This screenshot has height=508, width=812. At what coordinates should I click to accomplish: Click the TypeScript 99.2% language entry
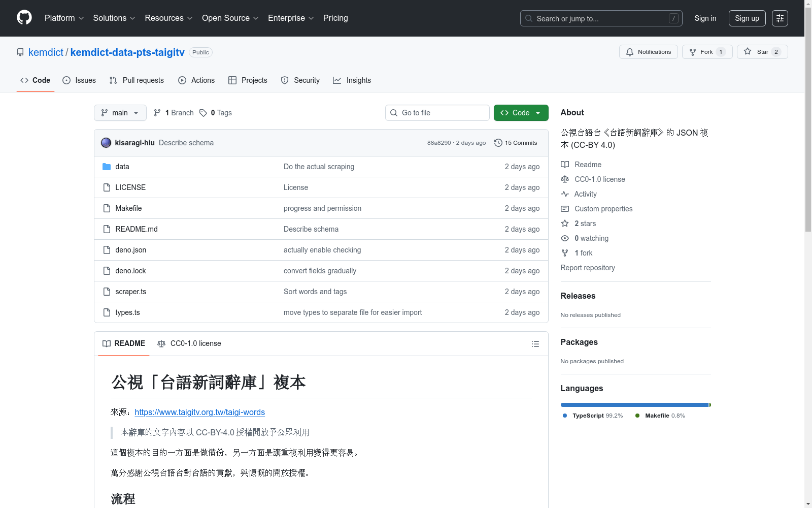pyautogui.click(x=593, y=416)
